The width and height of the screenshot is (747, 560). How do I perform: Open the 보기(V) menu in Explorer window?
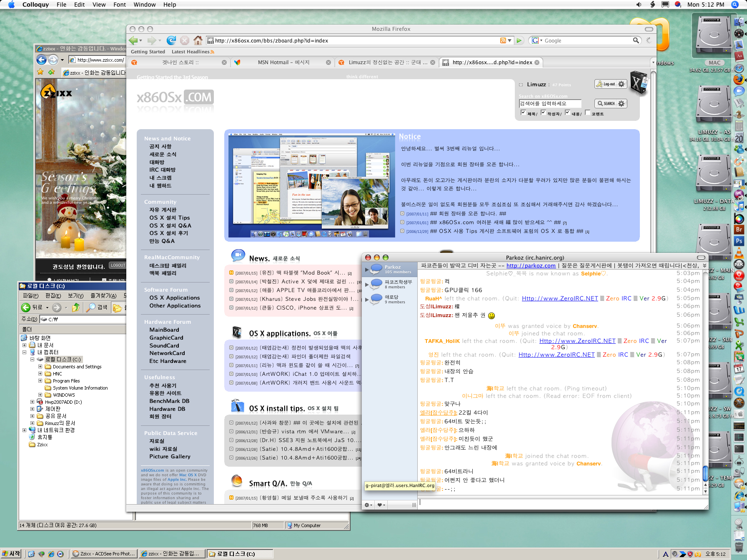coord(75,295)
